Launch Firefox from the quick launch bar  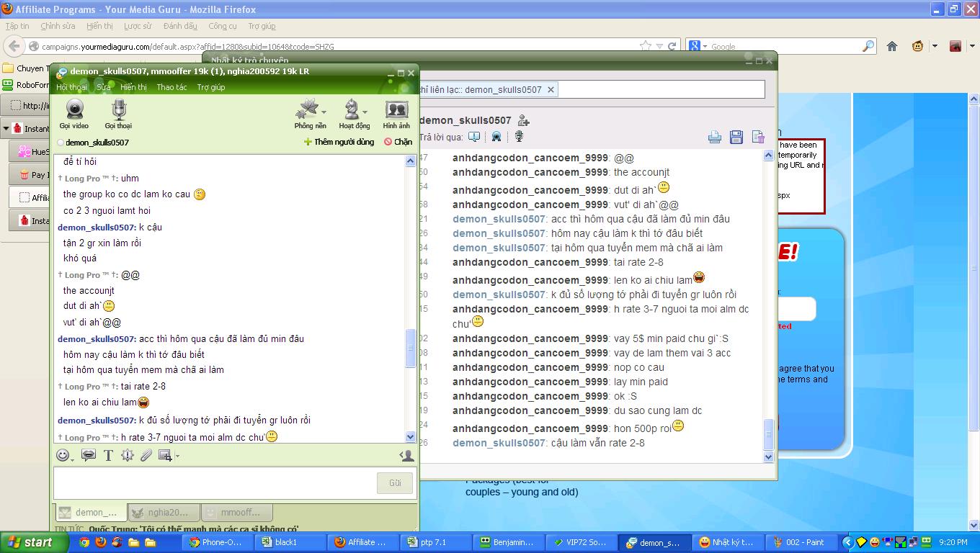click(101, 542)
